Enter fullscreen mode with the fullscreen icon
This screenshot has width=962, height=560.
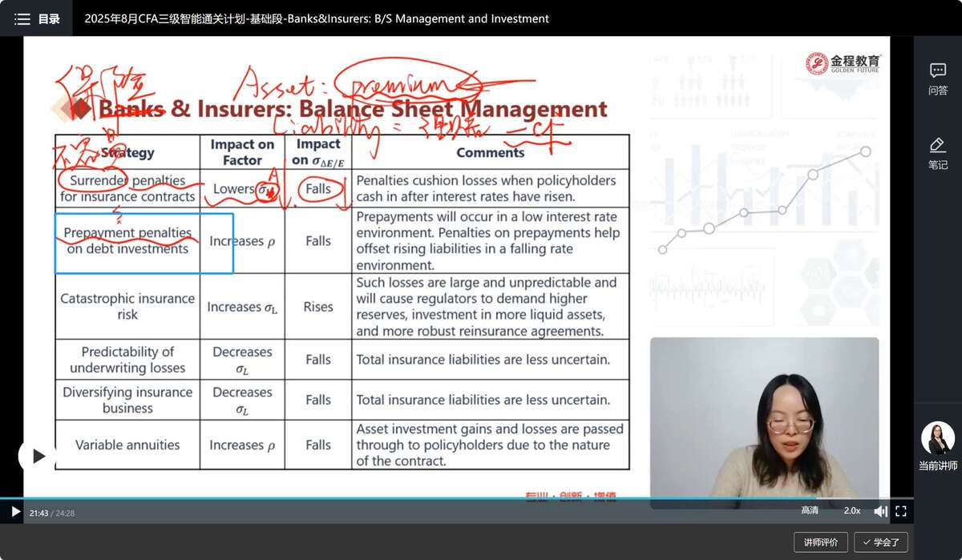tap(900, 511)
